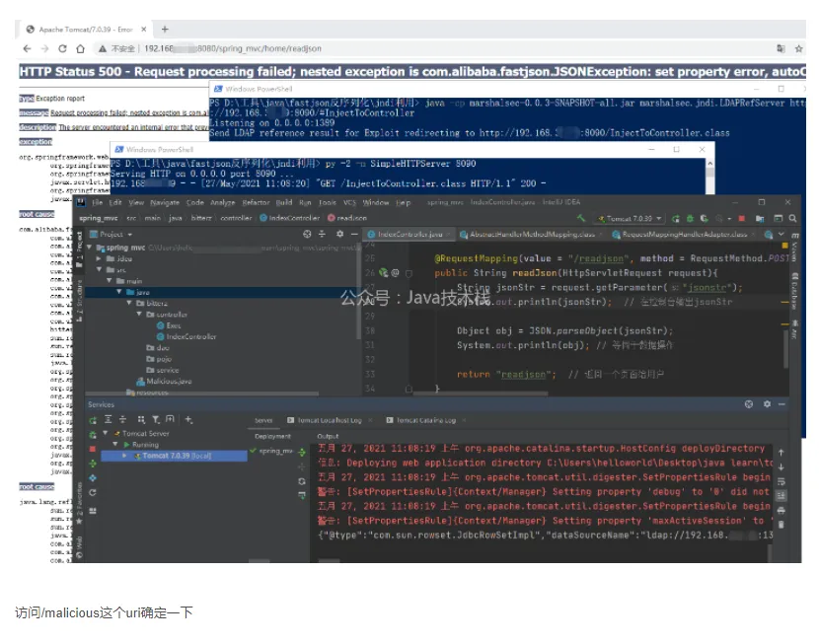Switch to RequestMappingHandlerAdapter.class tab

683,235
